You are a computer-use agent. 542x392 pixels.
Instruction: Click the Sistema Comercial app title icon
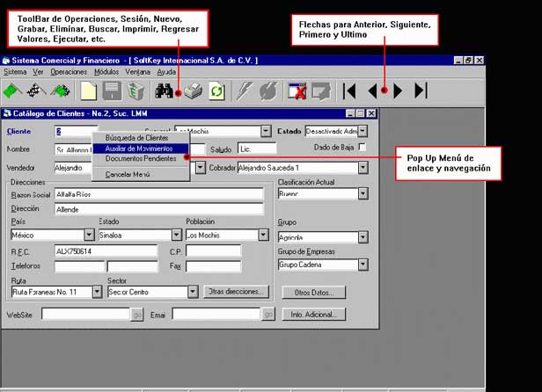coord(6,61)
